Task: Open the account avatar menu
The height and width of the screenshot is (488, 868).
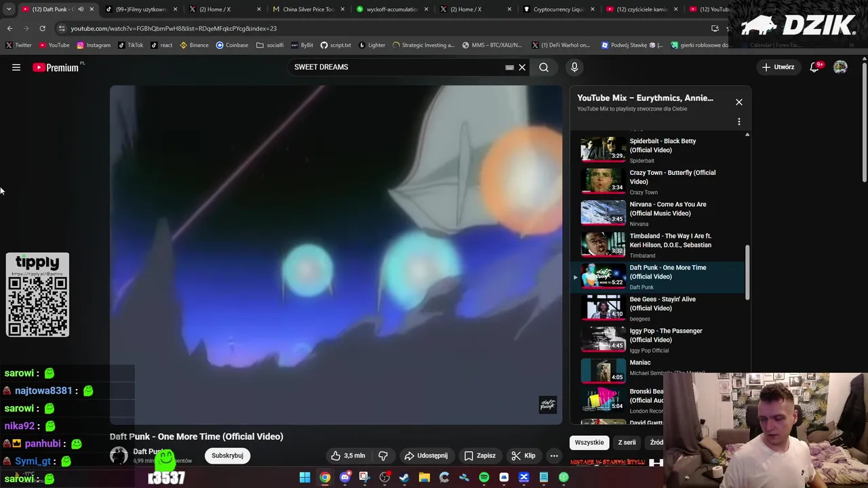Action: pyautogui.click(x=840, y=67)
